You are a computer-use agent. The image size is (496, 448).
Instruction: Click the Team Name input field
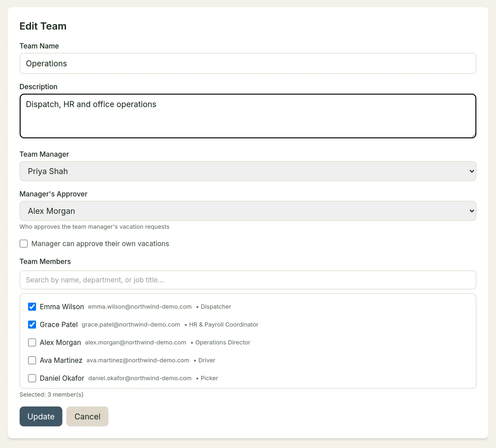pyautogui.click(x=248, y=63)
